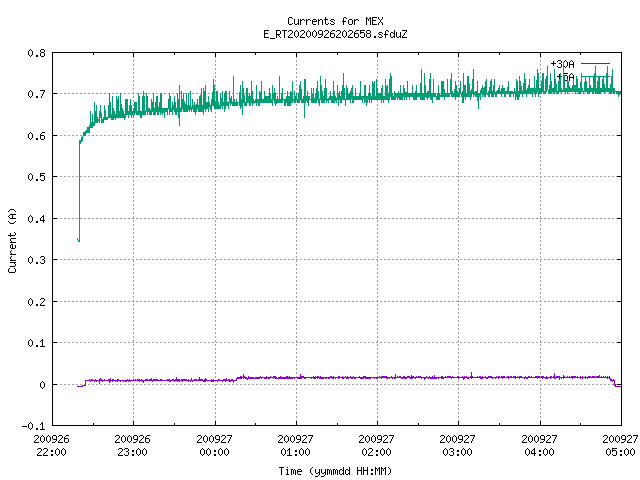
Task: Click the "+5A" legend label
Action: tap(565, 77)
